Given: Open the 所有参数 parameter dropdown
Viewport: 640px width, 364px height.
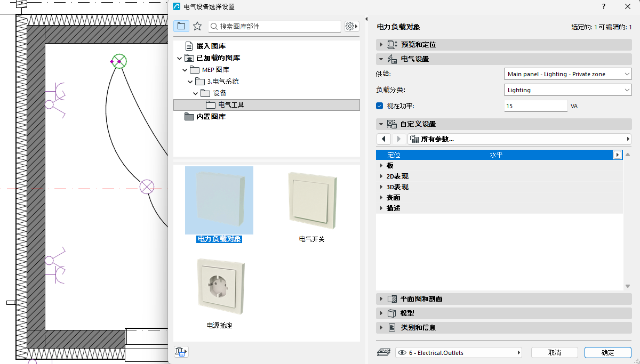Looking at the screenshot, I should tap(519, 139).
